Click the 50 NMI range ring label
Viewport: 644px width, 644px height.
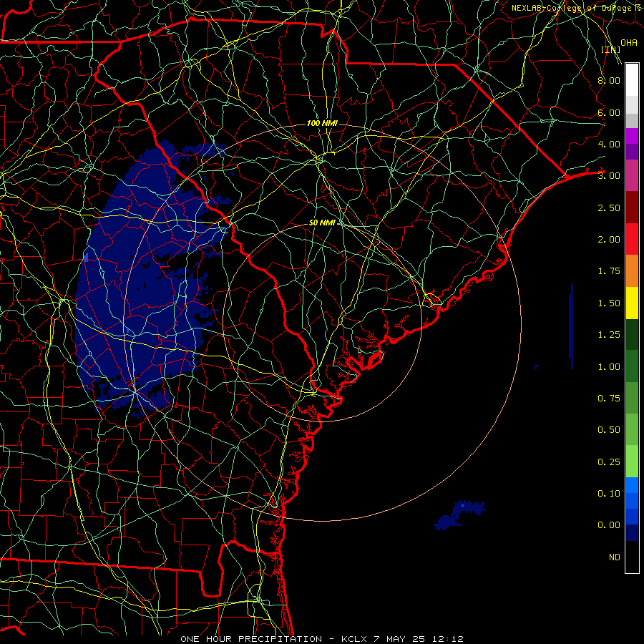[x=323, y=223]
